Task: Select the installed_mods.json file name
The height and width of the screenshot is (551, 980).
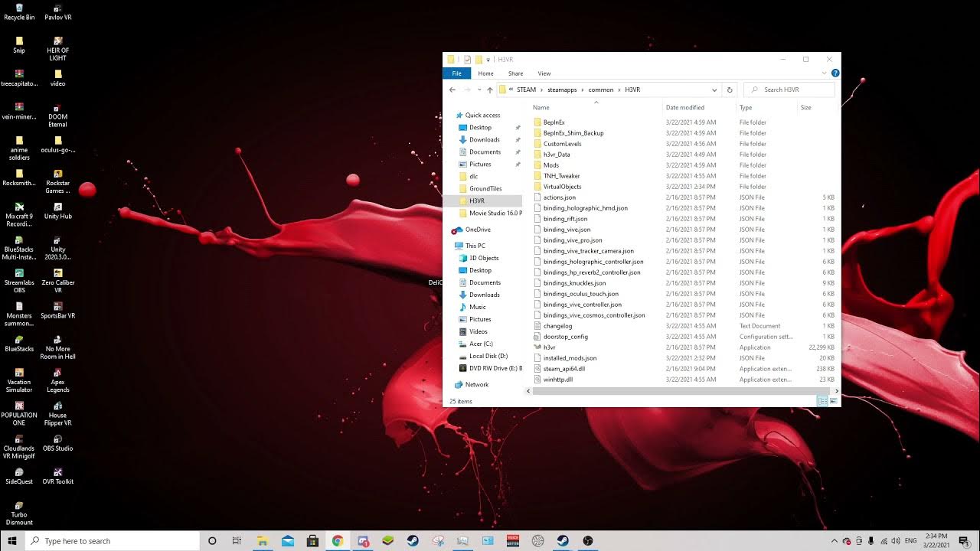Action: [570, 358]
